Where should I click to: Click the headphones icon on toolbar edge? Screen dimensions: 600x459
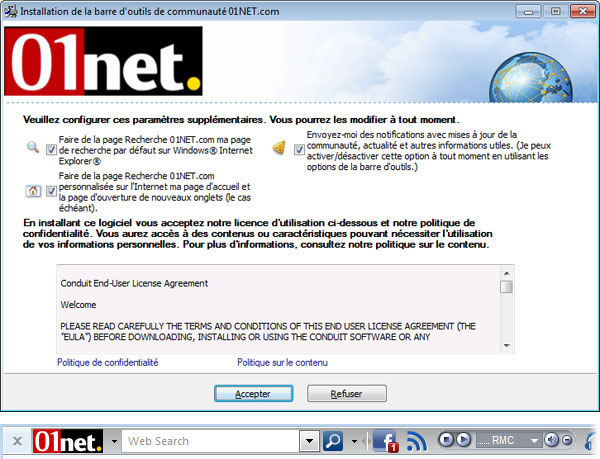[x=592, y=442]
